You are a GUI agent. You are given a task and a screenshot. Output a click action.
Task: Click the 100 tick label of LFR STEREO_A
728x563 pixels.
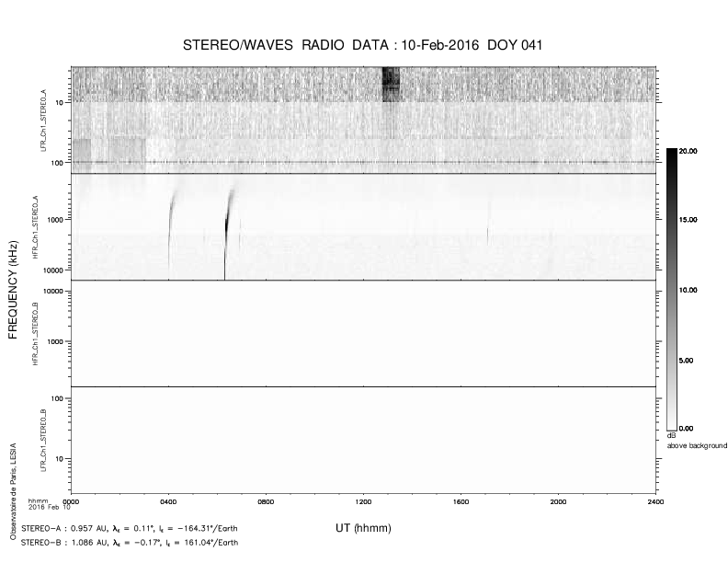(58, 163)
